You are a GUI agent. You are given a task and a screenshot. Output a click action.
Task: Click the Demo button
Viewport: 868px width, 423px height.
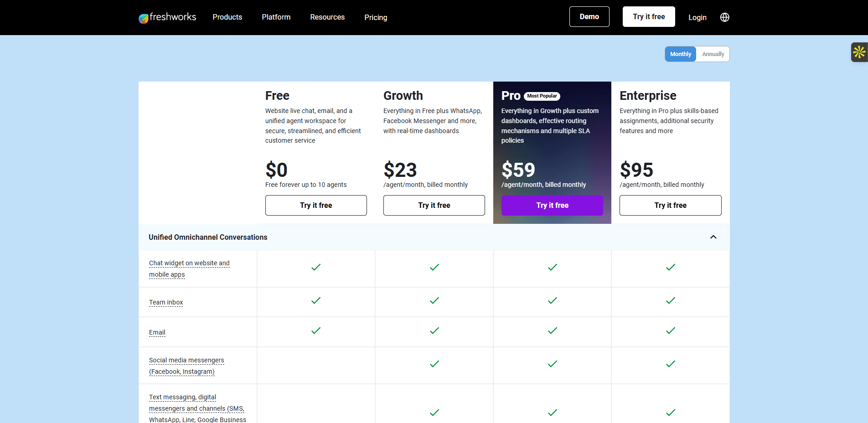(x=589, y=16)
